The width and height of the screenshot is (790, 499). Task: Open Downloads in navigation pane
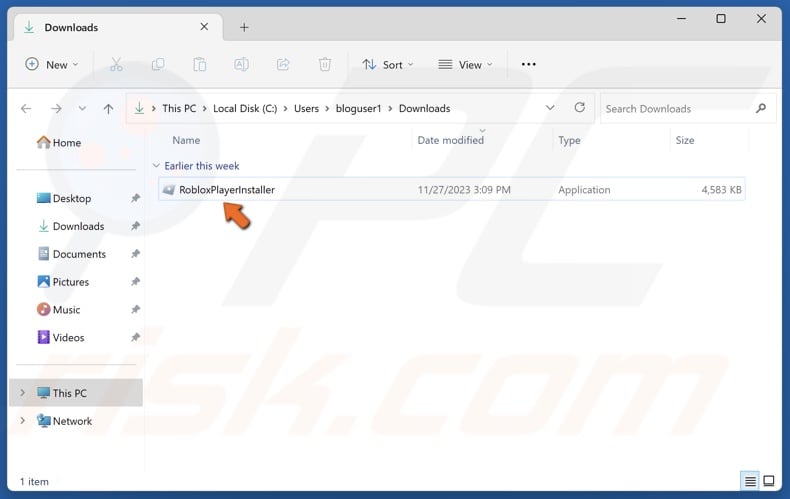tap(71, 226)
